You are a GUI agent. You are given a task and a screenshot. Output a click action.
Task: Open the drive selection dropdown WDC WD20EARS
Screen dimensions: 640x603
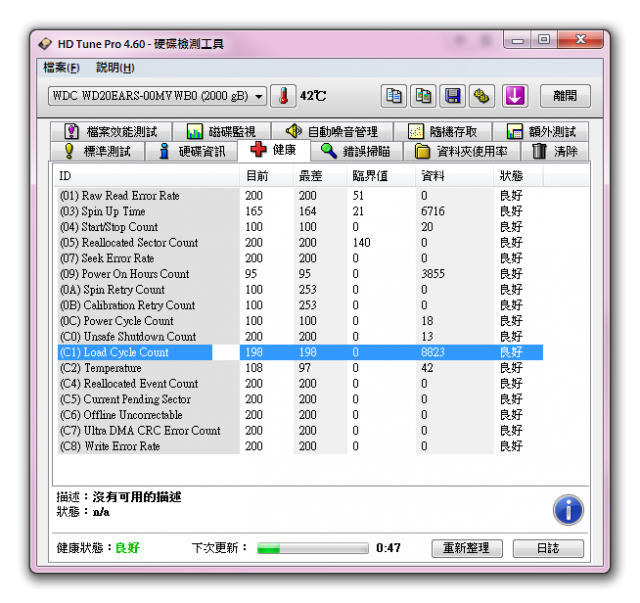pos(157,96)
